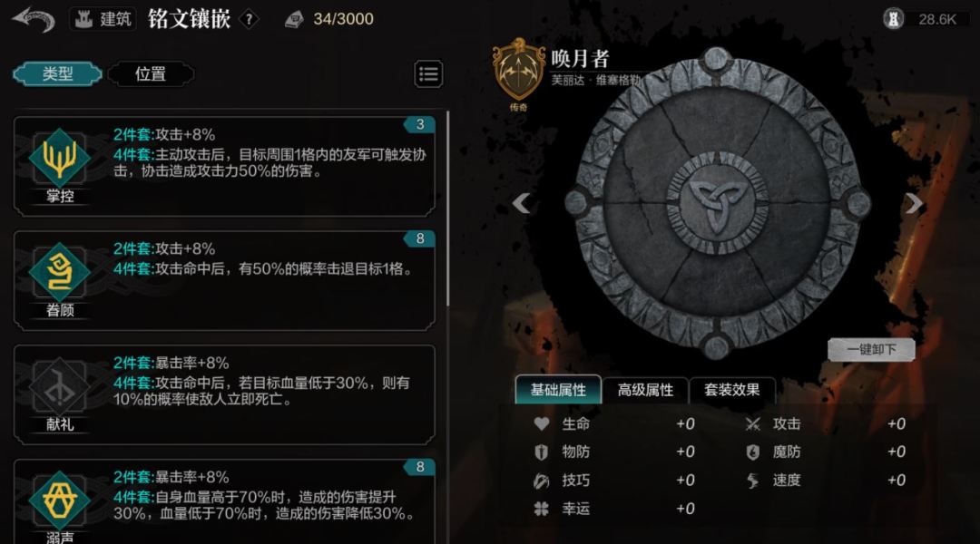Viewport: 980px width, 544px height.
Task: Go to previous hero with left chevron
Action: (521, 203)
